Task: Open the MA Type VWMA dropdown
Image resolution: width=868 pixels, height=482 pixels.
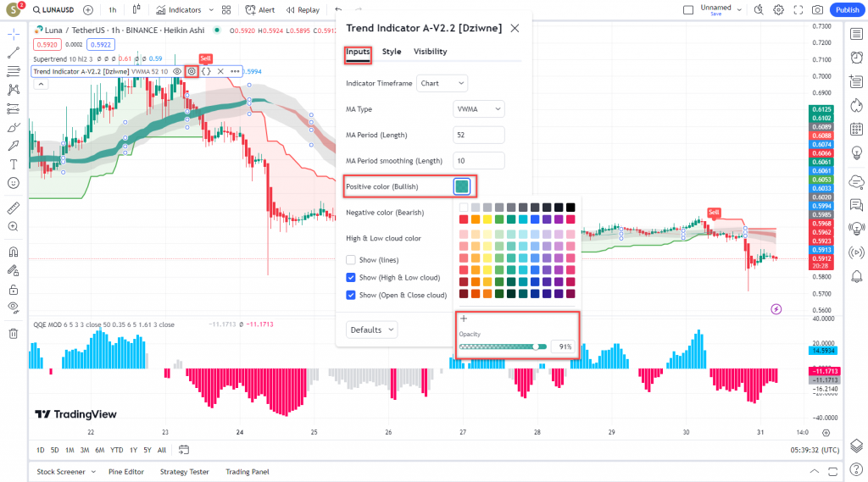Action: click(478, 109)
